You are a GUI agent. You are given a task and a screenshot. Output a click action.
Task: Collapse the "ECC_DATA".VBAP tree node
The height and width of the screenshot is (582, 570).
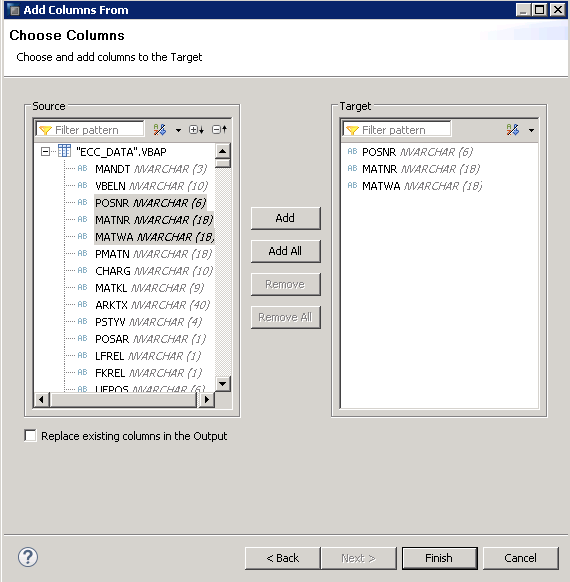tap(45, 151)
